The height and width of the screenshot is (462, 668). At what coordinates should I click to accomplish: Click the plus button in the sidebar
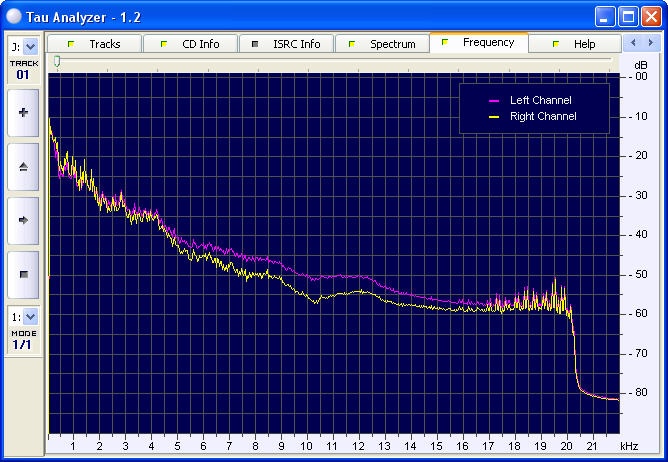click(x=23, y=113)
